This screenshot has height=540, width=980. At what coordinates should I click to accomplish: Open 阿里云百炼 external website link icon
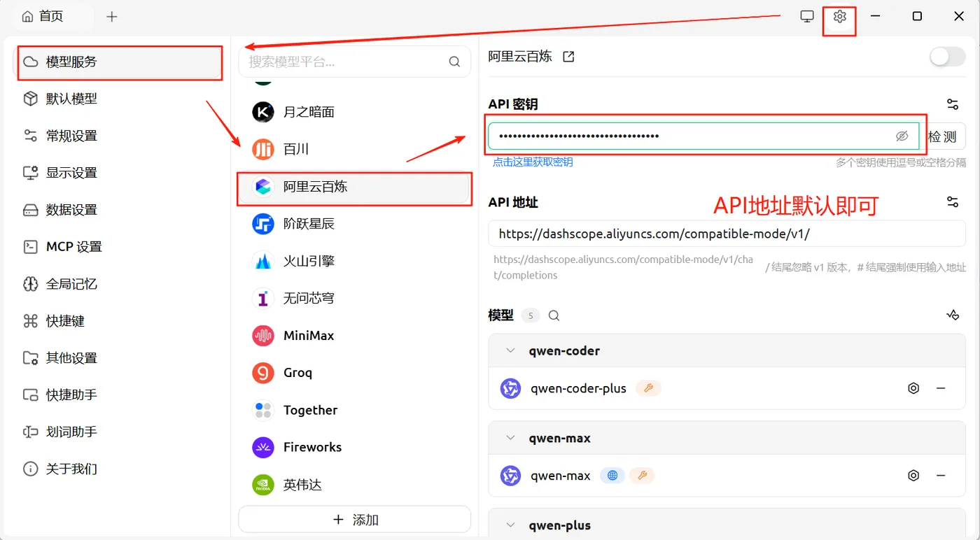[569, 57]
